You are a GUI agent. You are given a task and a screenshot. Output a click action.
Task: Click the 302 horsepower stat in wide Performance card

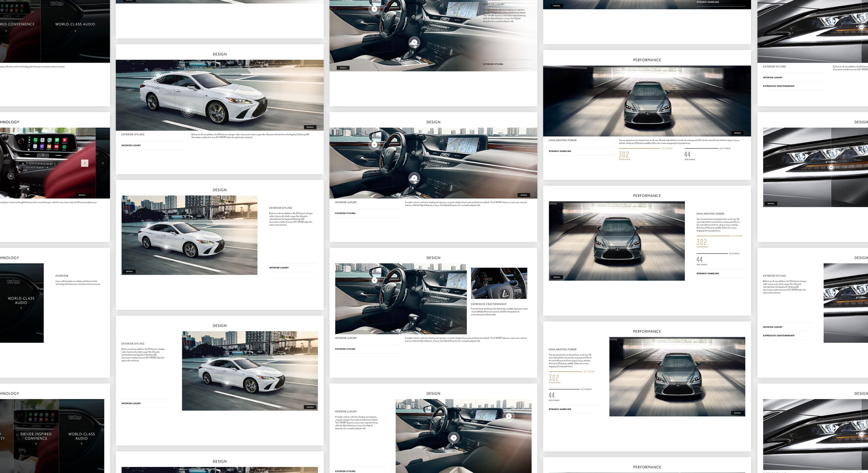tap(624, 155)
